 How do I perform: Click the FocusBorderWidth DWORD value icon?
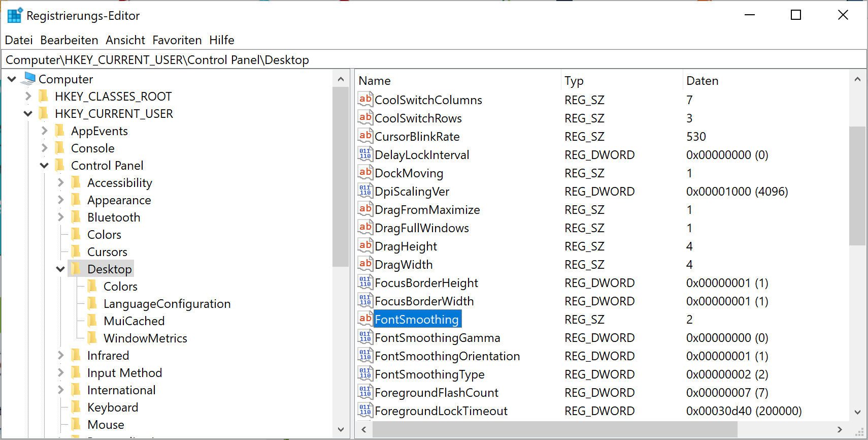pos(365,300)
